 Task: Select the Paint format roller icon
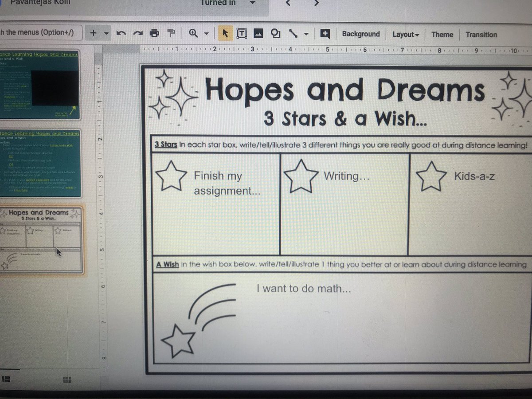(171, 33)
